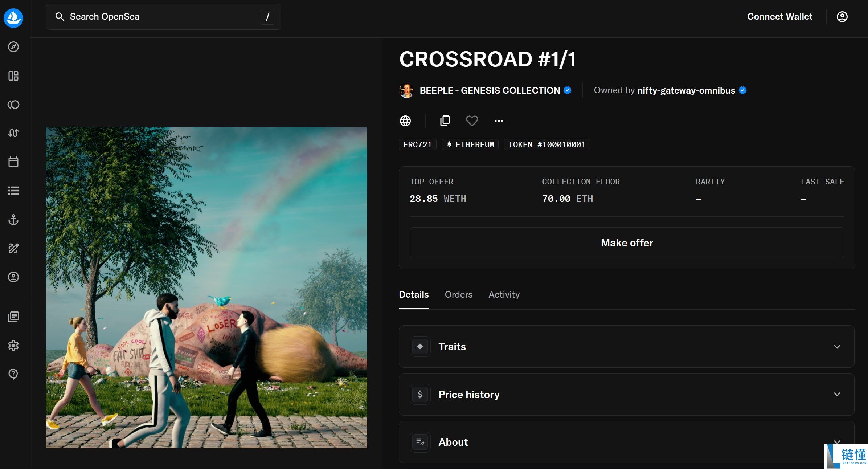Open the compass Discover icon in the sidebar
868x469 pixels.
coord(13,47)
